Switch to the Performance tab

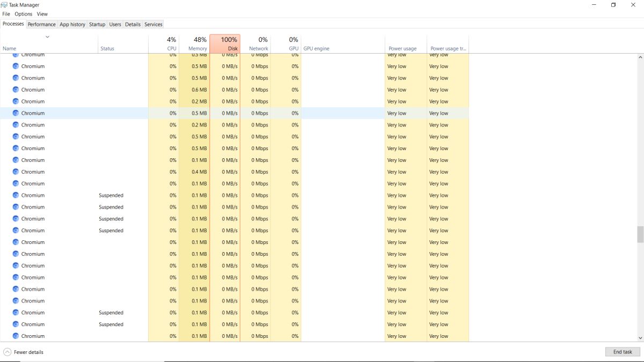click(x=42, y=24)
